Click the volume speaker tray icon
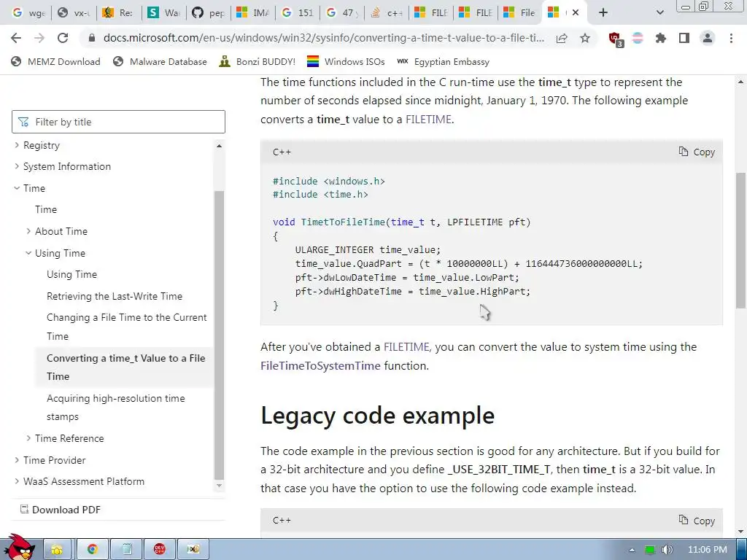747x560 pixels. [667, 550]
